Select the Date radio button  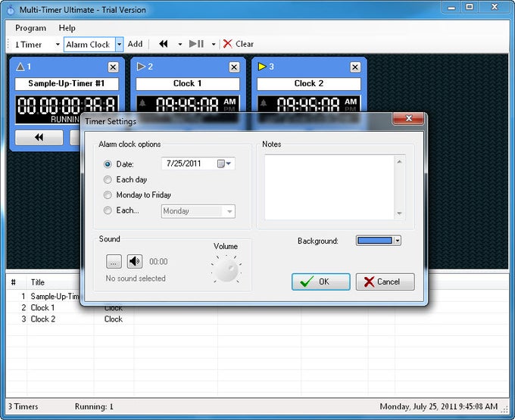(x=108, y=164)
